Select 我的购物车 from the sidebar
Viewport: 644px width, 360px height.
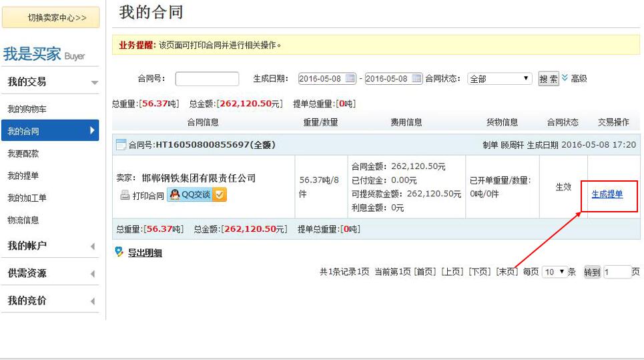click(27, 109)
